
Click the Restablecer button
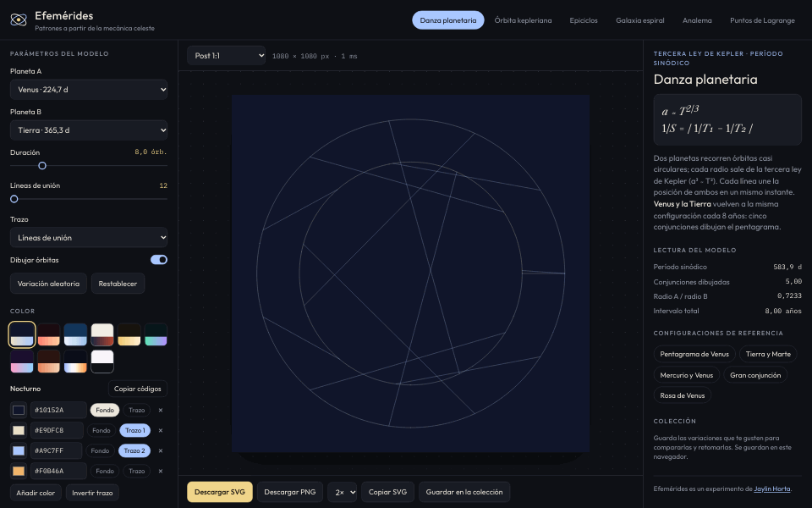point(118,284)
